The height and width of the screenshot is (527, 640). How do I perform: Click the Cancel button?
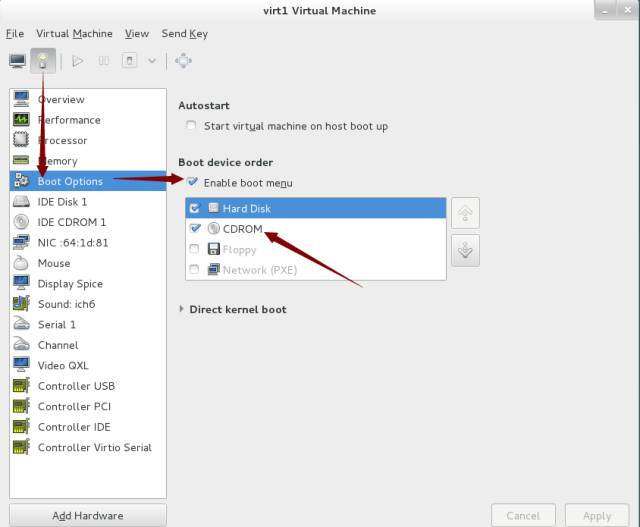pyautogui.click(x=523, y=516)
